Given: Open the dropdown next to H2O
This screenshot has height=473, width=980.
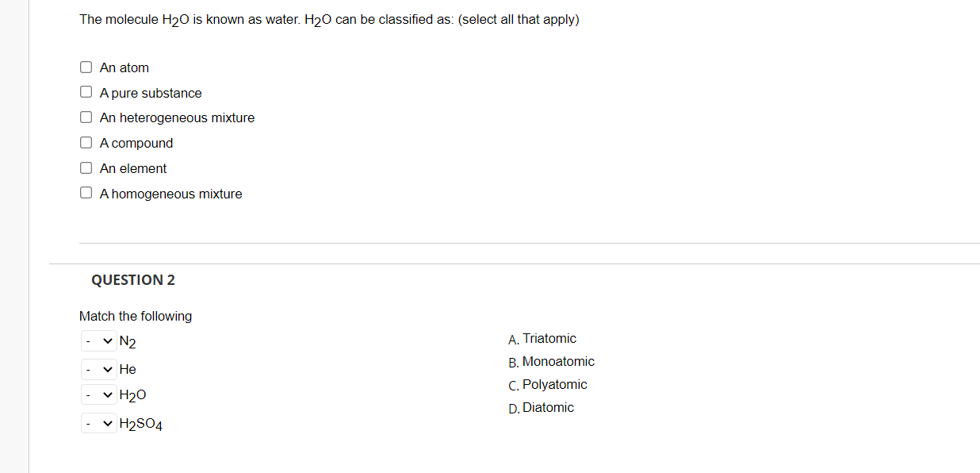Looking at the screenshot, I should (98, 394).
